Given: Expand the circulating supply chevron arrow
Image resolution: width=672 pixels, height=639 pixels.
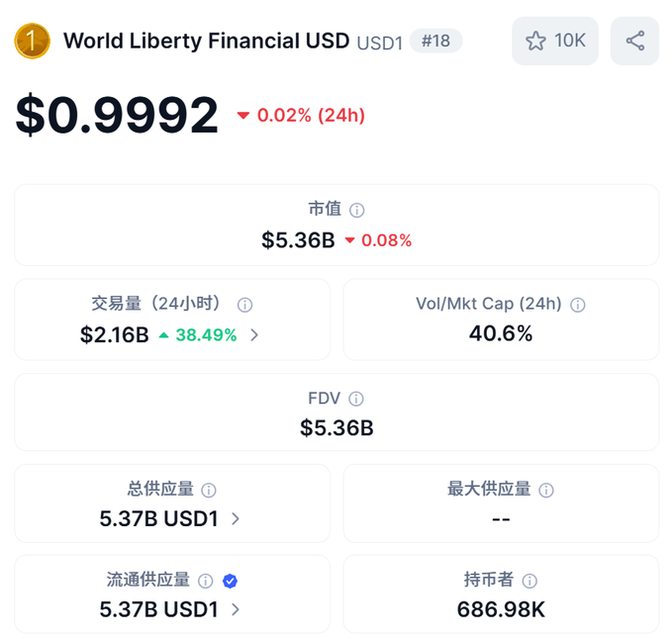Looking at the screenshot, I should [235, 609].
